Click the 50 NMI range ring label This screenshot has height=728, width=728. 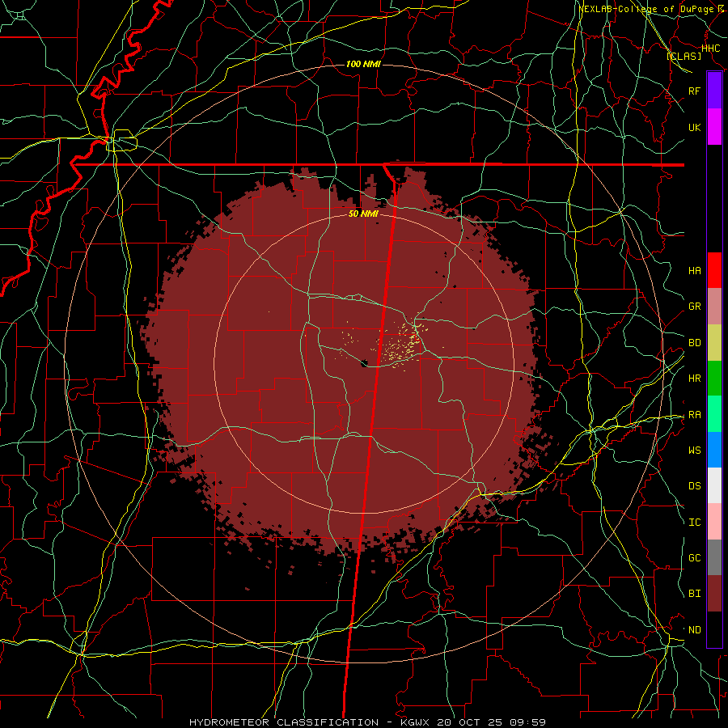coord(363,214)
